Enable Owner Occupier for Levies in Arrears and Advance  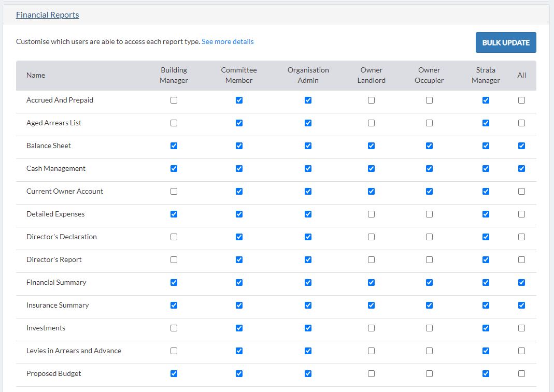[x=429, y=351]
